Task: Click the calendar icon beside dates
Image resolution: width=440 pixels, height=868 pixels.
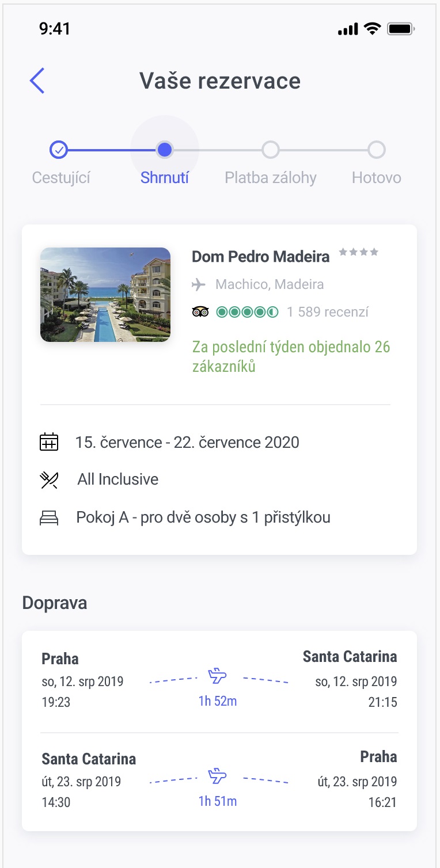Action: (49, 442)
